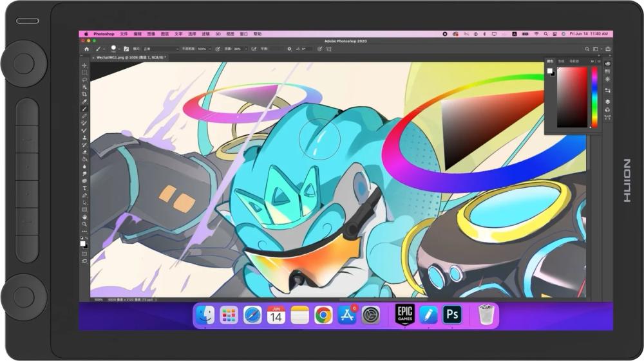Open the brush preset picker arrow
This screenshot has width=644, height=361.
point(119,49)
